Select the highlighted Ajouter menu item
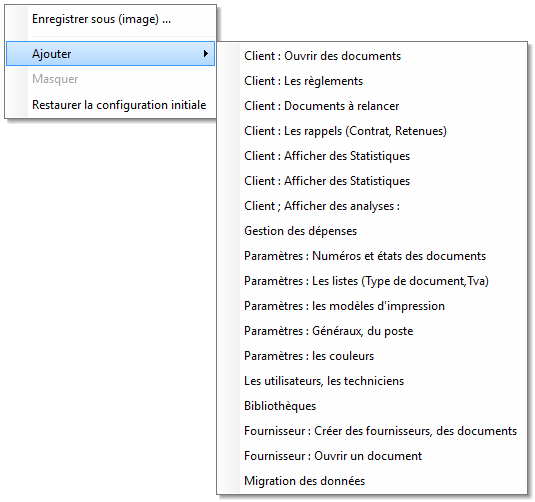The image size is (535, 502). pyautogui.click(x=111, y=54)
